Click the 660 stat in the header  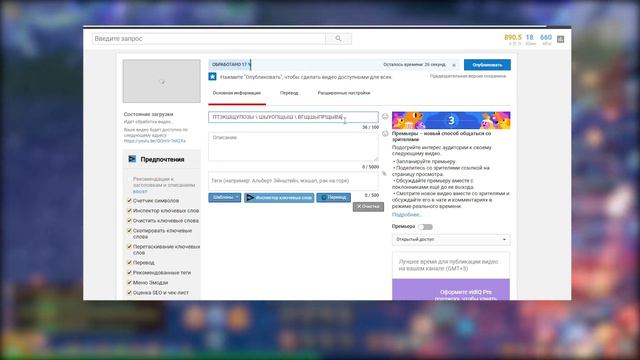pyautogui.click(x=546, y=37)
